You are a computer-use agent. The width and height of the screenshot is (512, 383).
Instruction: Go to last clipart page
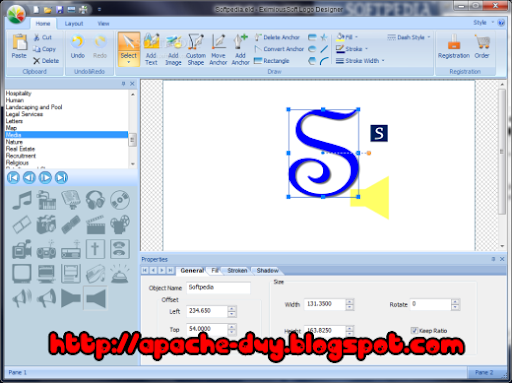pos(61,177)
